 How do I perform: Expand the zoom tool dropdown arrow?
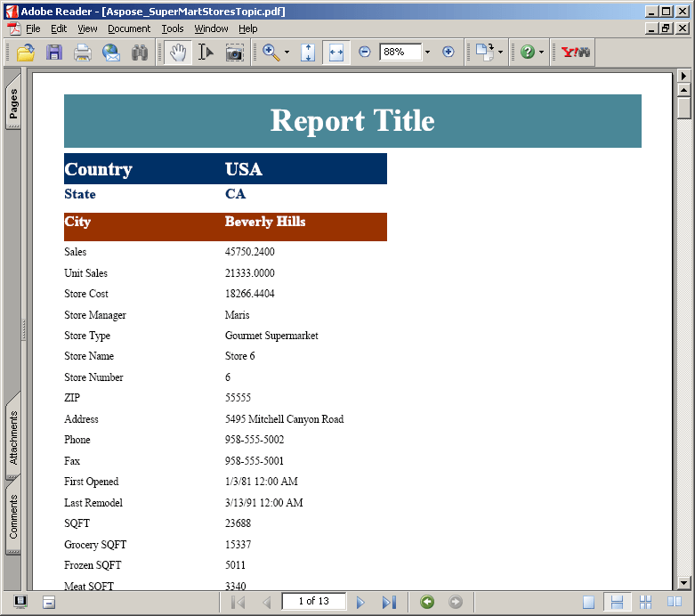pos(287,53)
